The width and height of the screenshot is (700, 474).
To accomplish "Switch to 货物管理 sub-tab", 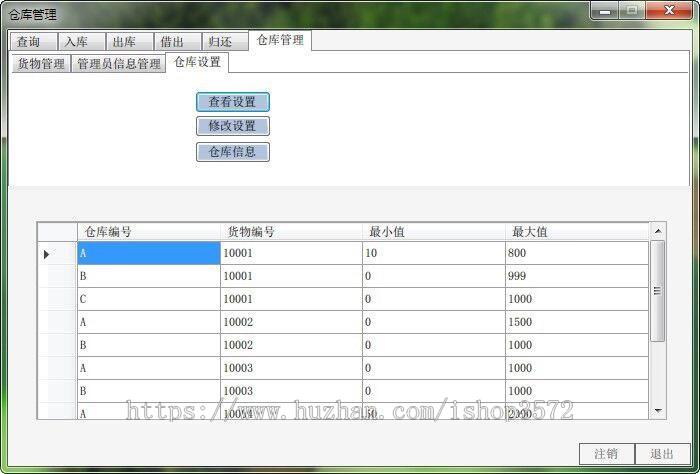I will [41, 64].
